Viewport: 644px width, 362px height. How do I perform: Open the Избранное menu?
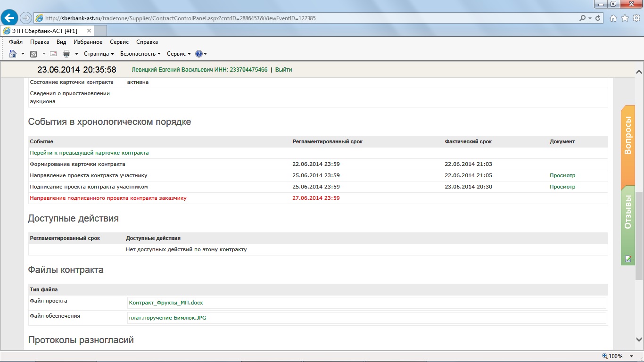(88, 42)
